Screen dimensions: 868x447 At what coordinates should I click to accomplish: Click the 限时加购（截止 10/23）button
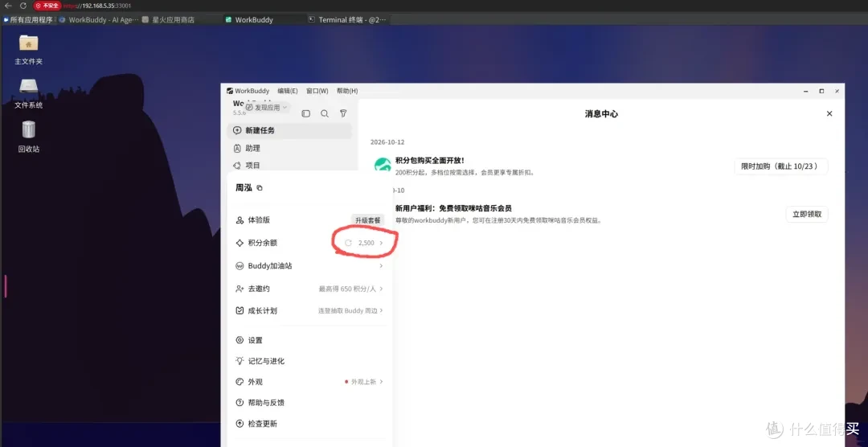pos(781,166)
